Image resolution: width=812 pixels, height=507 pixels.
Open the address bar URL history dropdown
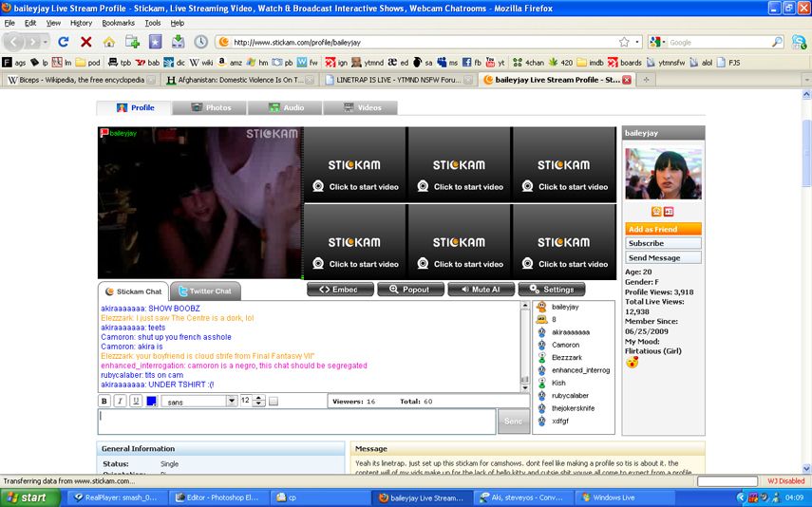[637, 42]
